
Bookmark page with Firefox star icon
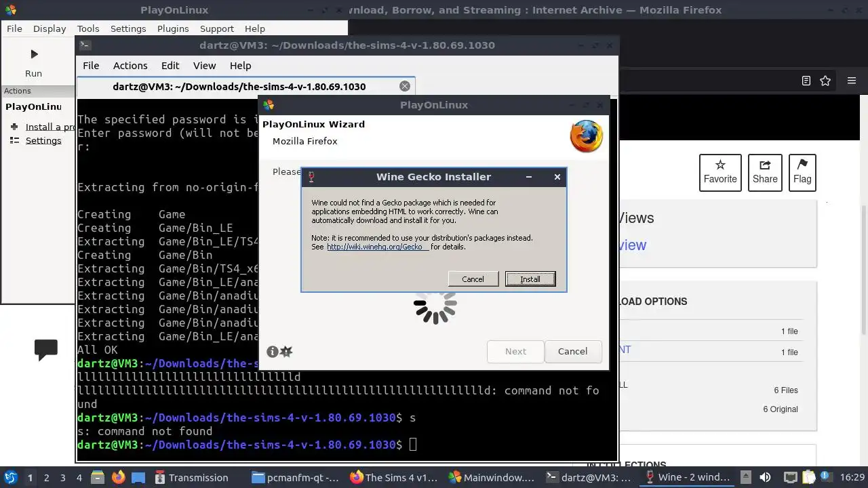[x=825, y=81]
